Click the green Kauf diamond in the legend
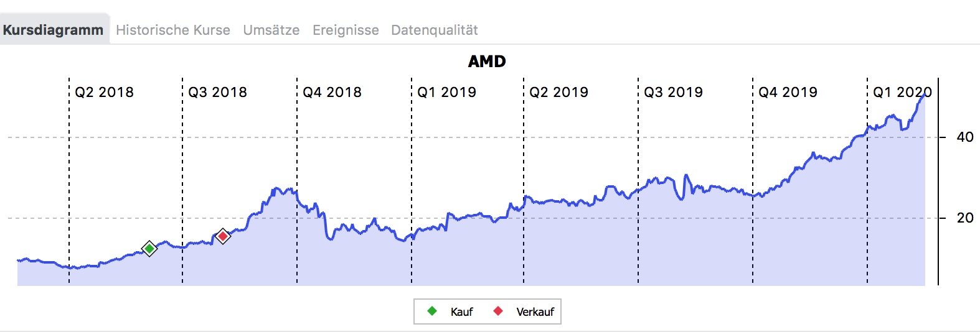Screen dimensions: 980x332 432,311
